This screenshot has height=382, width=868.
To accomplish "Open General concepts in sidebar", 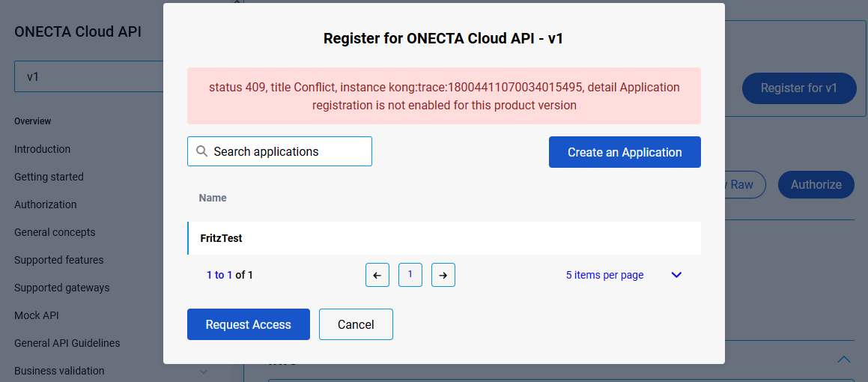I will (55, 232).
